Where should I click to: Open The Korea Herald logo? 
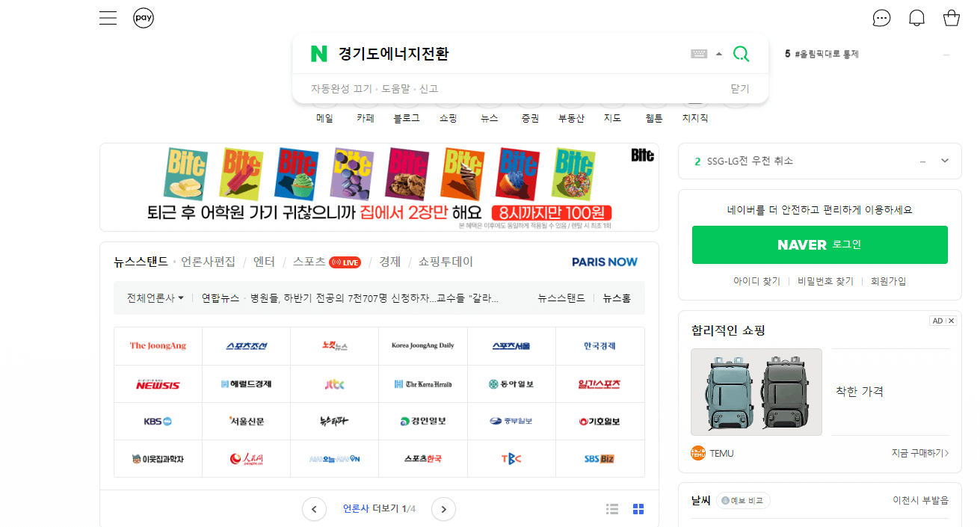click(423, 384)
